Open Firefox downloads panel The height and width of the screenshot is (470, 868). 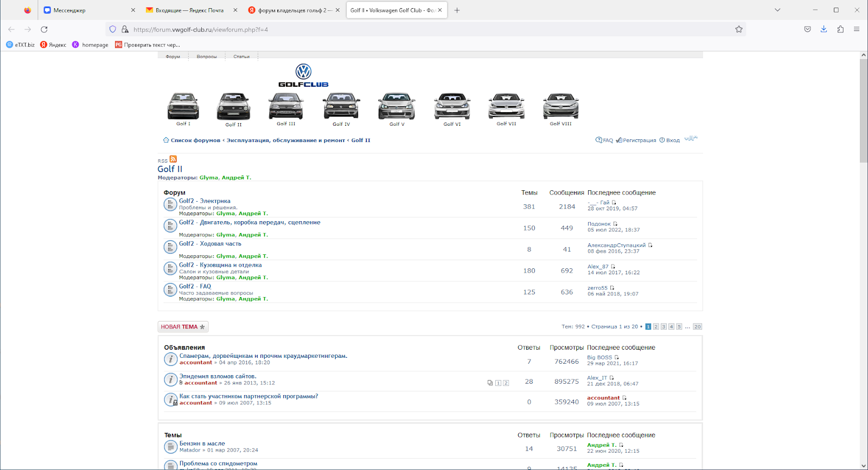point(824,29)
